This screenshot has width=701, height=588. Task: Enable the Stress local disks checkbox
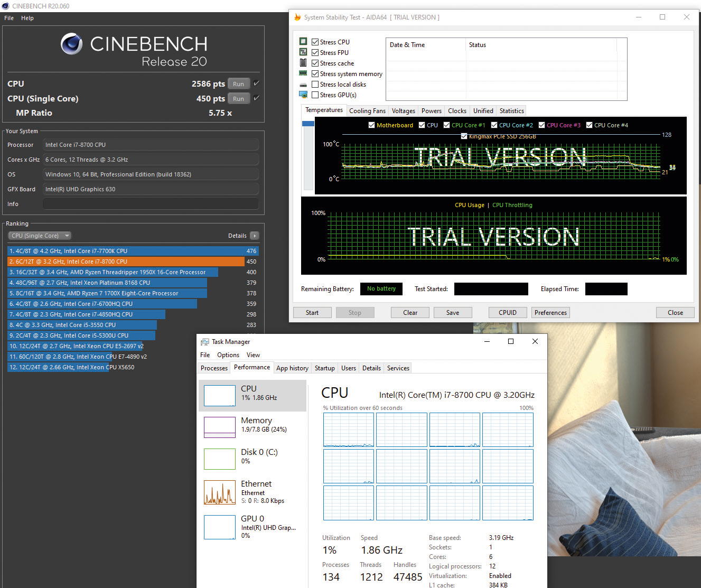314,84
